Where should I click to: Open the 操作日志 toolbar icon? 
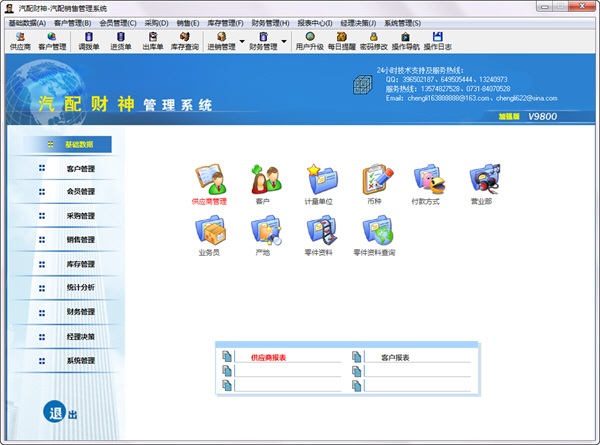pos(438,41)
